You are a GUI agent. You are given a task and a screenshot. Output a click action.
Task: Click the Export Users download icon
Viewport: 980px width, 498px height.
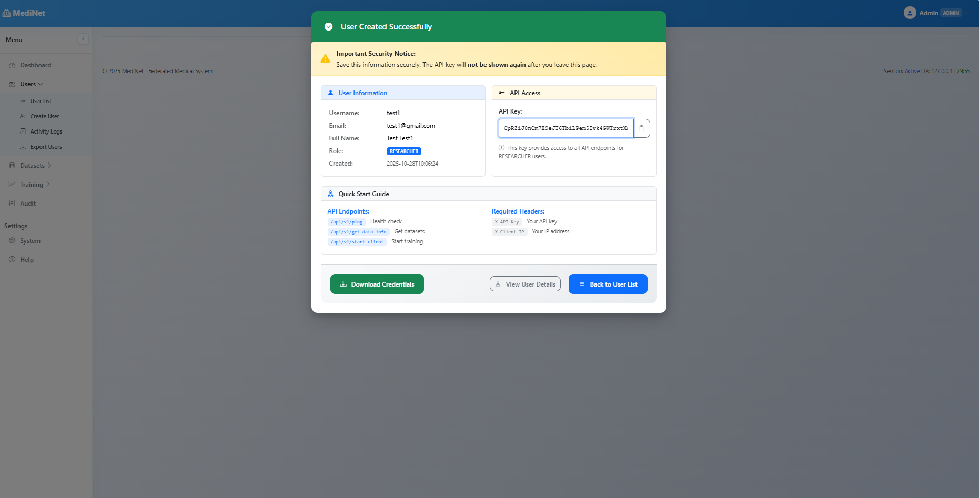tap(22, 146)
